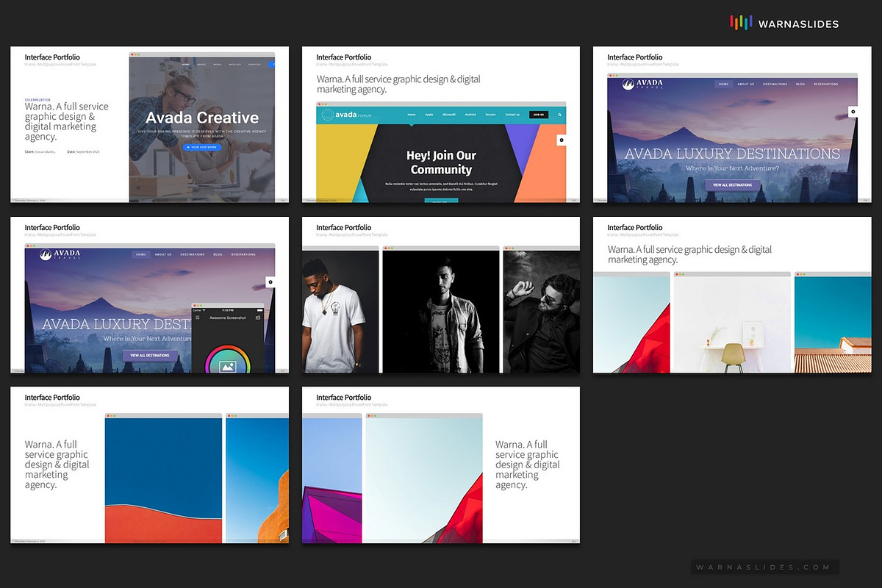Select the terracotta rooftop against blue sky image
882x588 pixels.
tap(833, 324)
